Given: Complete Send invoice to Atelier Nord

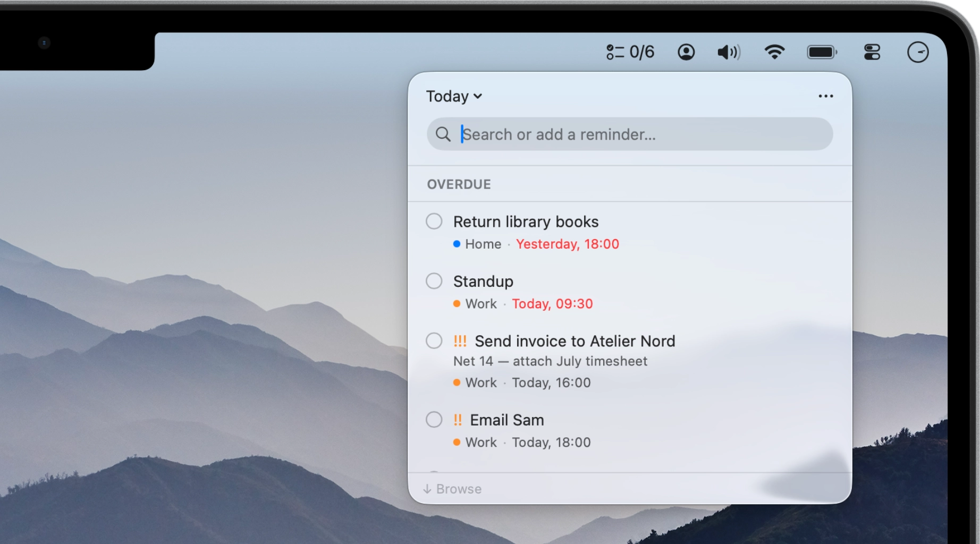Looking at the screenshot, I should (x=434, y=341).
